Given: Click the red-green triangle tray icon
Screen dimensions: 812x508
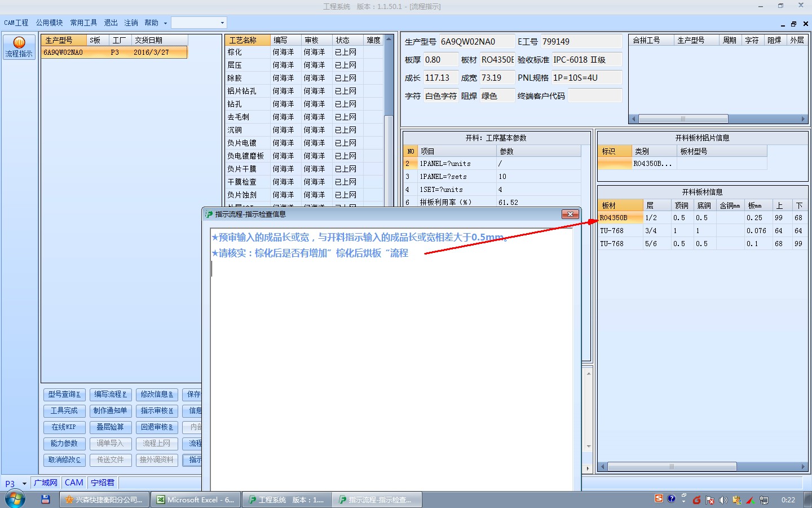Looking at the screenshot, I should (x=751, y=500).
